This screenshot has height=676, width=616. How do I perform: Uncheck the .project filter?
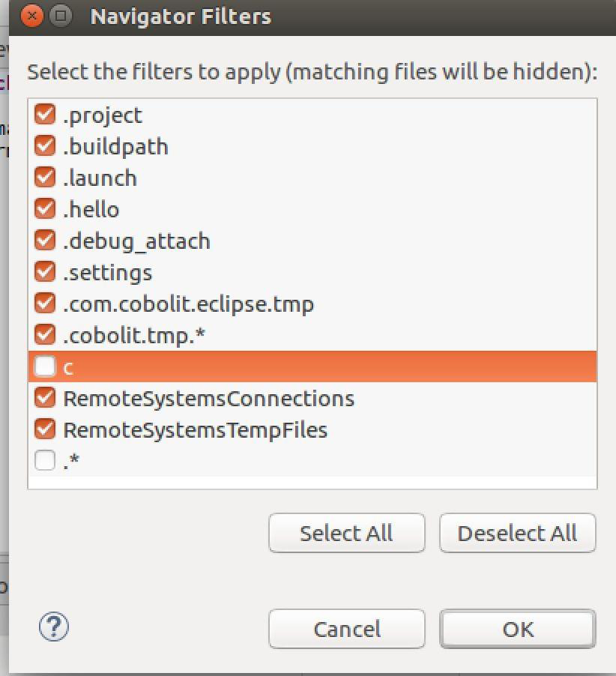point(43,115)
